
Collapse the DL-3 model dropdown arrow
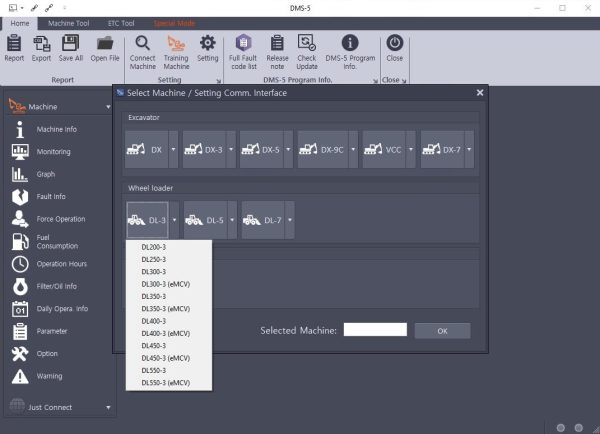174,220
